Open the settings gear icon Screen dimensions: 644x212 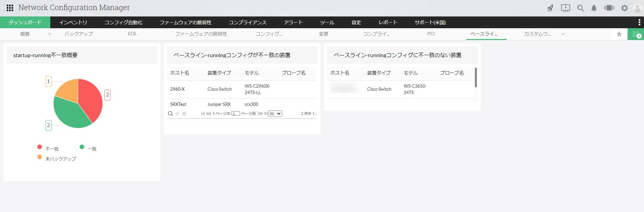point(624,8)
